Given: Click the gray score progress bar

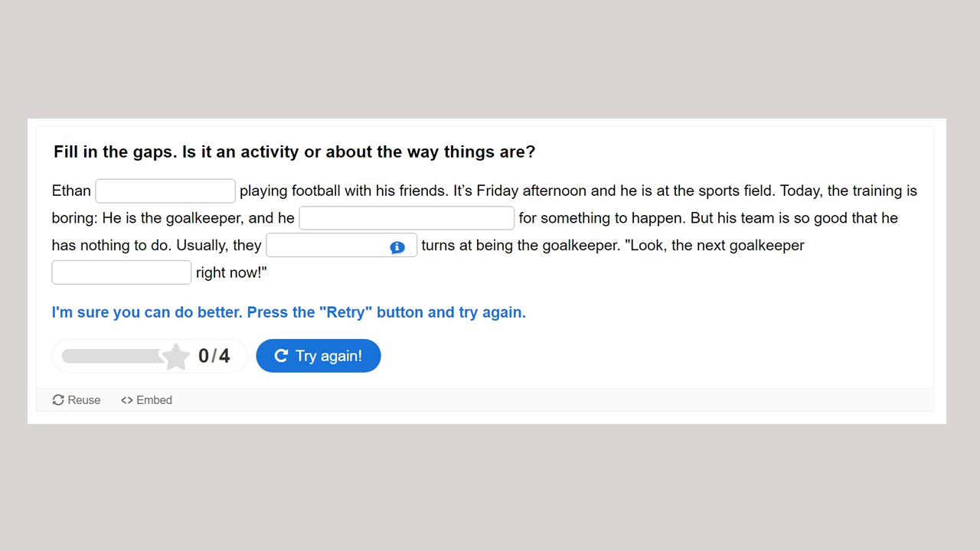Looking at the screenshot, I should 111,356.
